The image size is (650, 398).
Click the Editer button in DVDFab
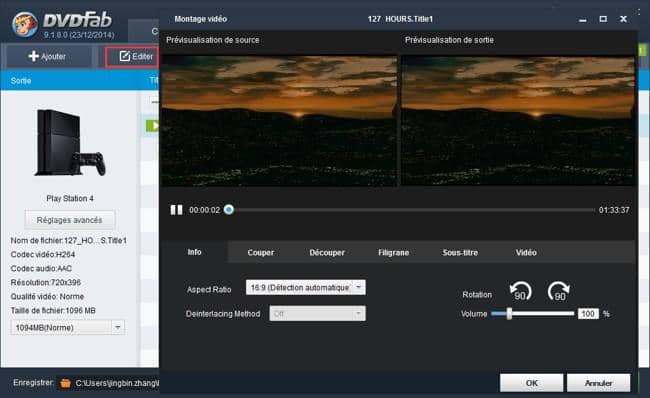[x=132, y=56]
